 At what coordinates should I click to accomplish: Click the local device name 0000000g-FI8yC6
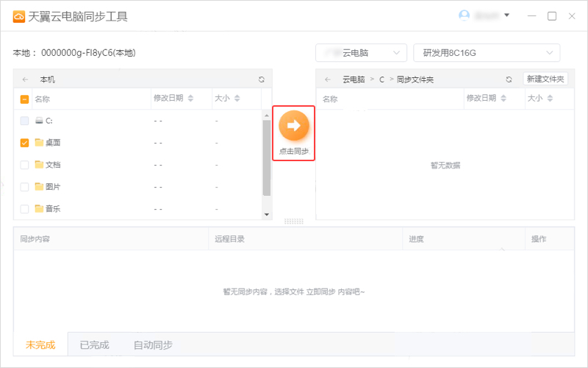coord(88,53)
